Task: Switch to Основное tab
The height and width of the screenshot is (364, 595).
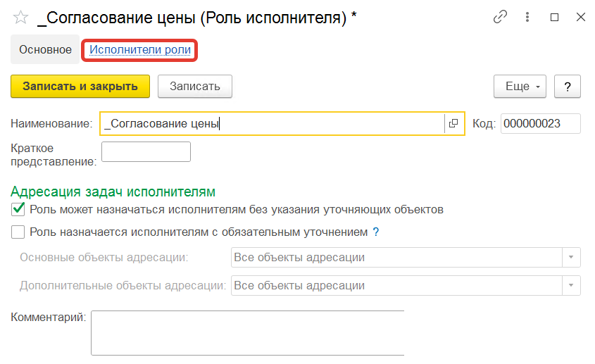Action: pyautogui.click(x=45, y=50)
